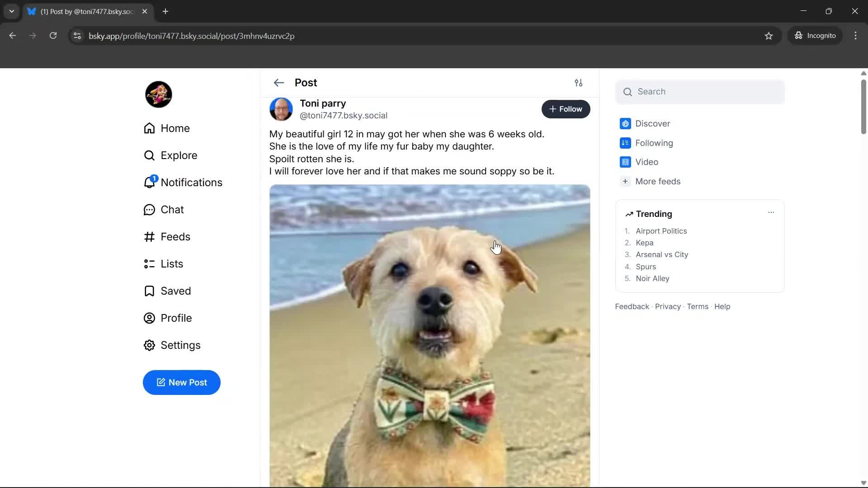Bookmark the page with the star icon
Screen dimensions: 868x488
[769, 36]
